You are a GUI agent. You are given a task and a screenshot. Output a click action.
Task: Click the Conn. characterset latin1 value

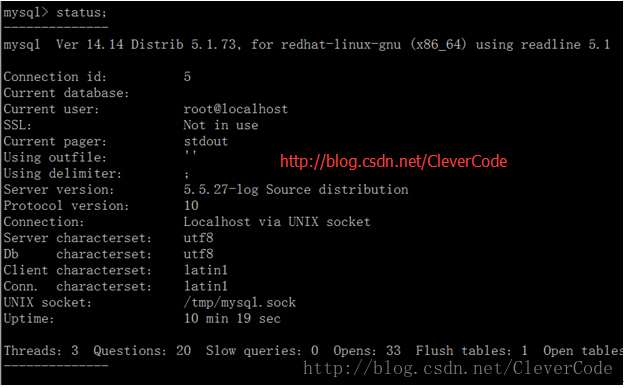click(206, 286)
